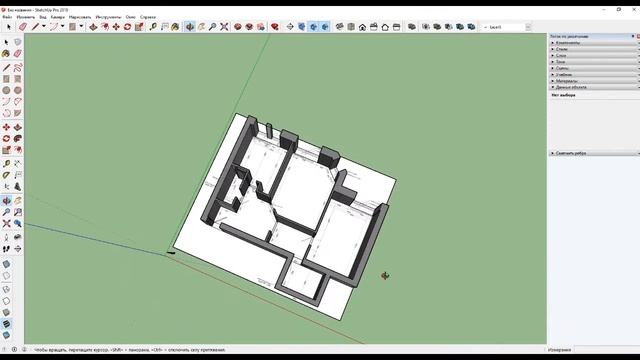Open the Вид menu
The image size is (640, 360).
[43, 17]
